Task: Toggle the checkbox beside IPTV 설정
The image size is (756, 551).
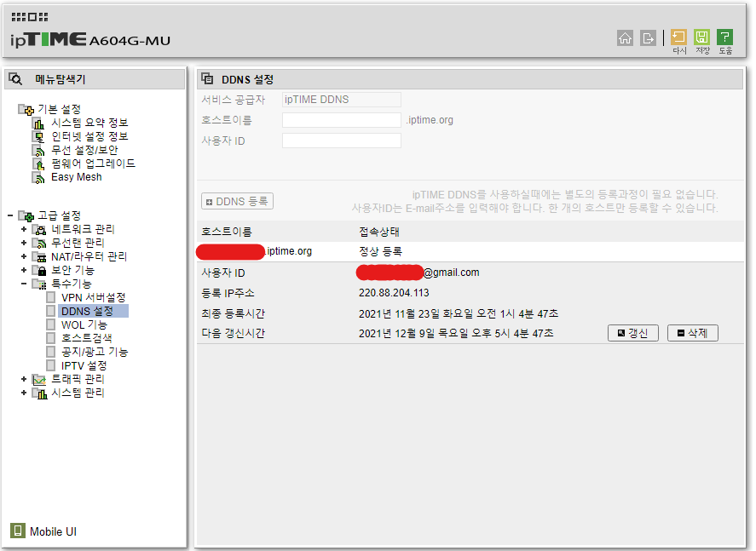Action: coord(49,364)
